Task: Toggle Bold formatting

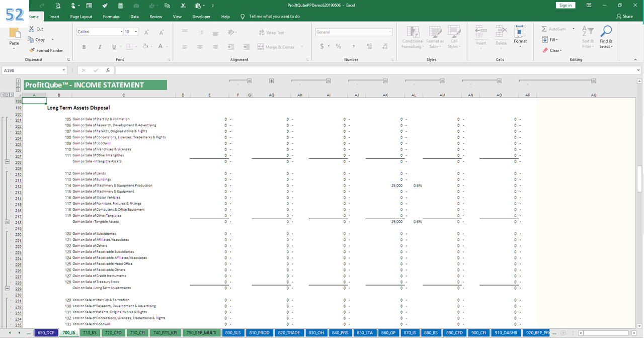Action: tap(84, 47)
